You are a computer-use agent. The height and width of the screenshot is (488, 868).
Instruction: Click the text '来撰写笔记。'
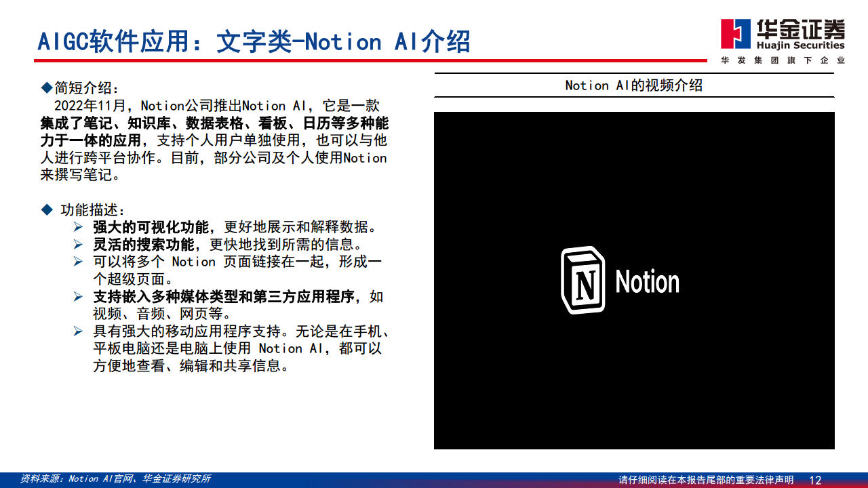pyautogui.click(x=81, y=176)
